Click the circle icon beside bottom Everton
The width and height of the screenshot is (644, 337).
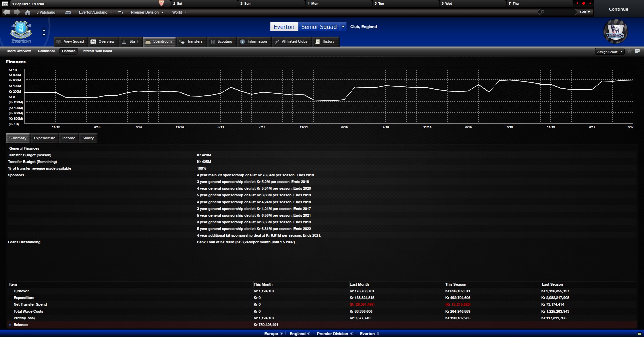click(378, 333)
